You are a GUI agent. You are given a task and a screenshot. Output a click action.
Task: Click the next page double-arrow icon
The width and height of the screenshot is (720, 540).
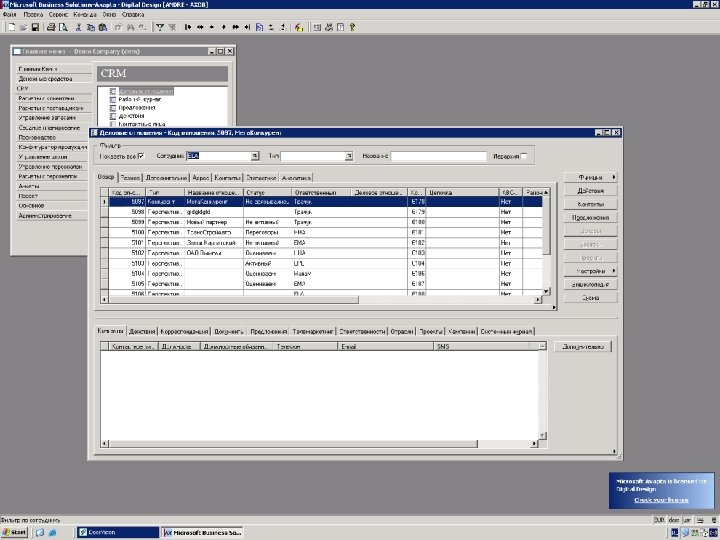coord(236,27)
